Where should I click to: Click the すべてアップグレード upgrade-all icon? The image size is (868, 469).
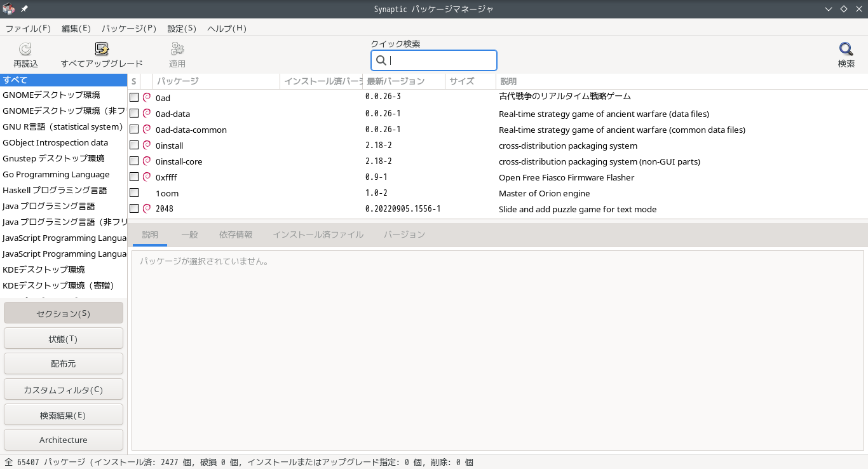pyautogui.click(x=102, y=49)
